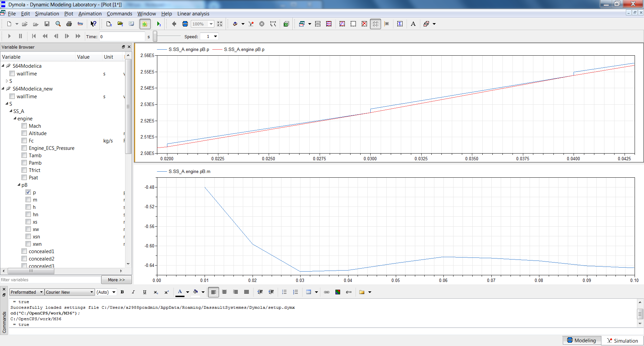Image resolution: width=644 pixels, height=346 pixels.
Task: Toggle the plot grid icon
Action: tap(376, 24)
